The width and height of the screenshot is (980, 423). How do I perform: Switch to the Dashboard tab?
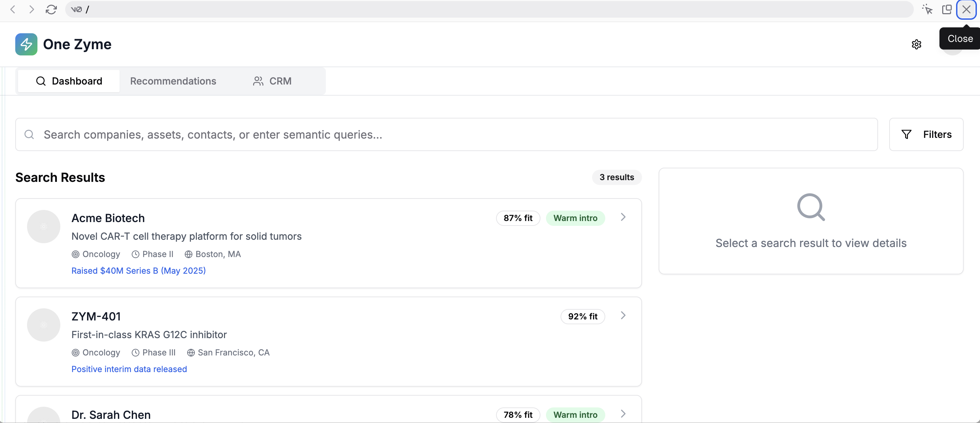tap(69, 81)
